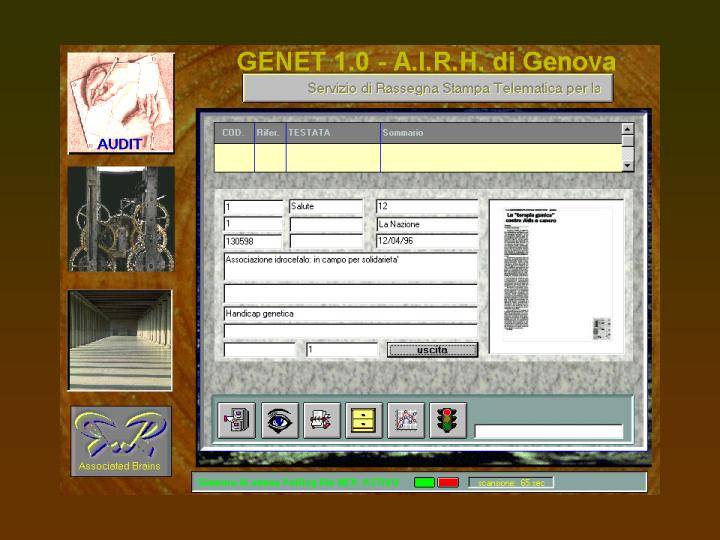Open the yellow drawer cabinet icon
The width and height of the screenshot is (720, 540).
pyautogui.click(x=363, y=420)
